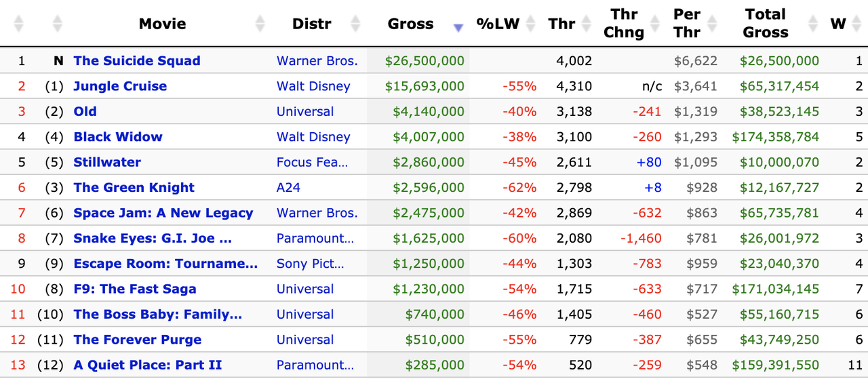Select the N new-entry marker for The Suicide Squad

click(58, 61)
